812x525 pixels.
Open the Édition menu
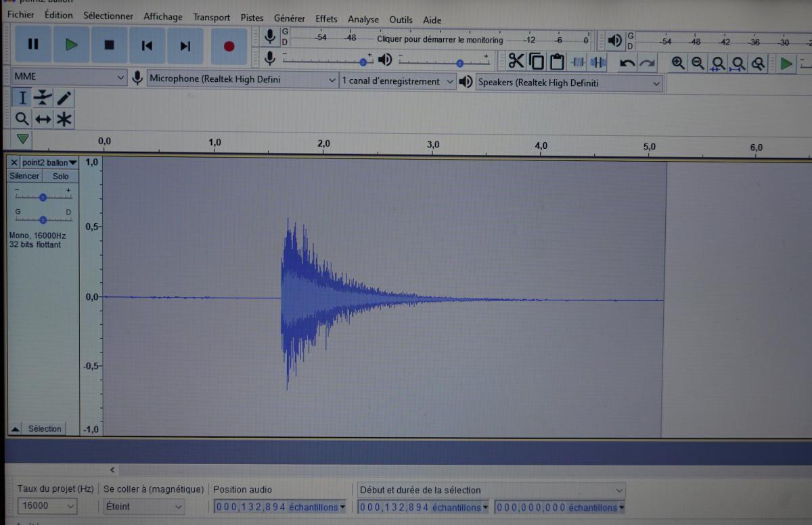click(59, 14)
